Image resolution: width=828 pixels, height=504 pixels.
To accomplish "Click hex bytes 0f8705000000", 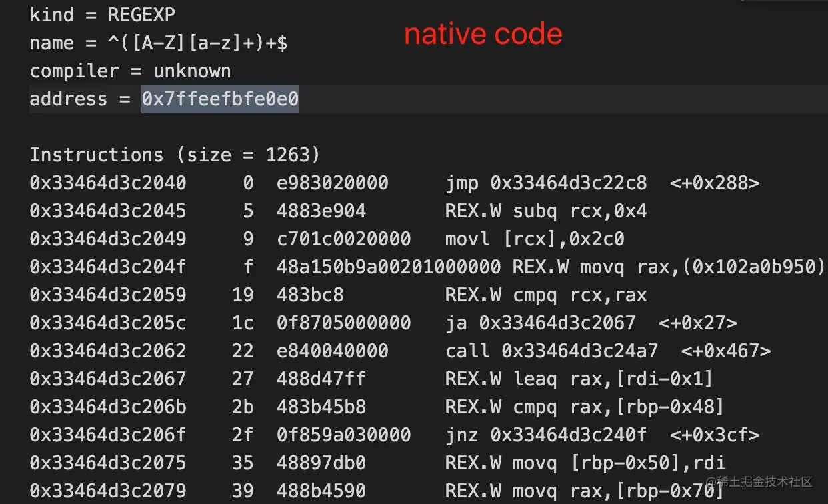I will (x=344, y=323).
